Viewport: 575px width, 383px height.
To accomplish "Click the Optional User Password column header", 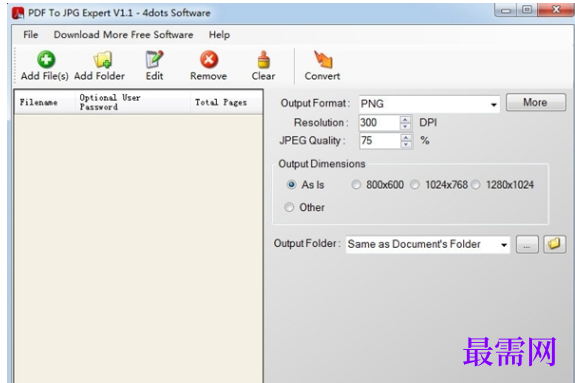I will click(132, 102).
